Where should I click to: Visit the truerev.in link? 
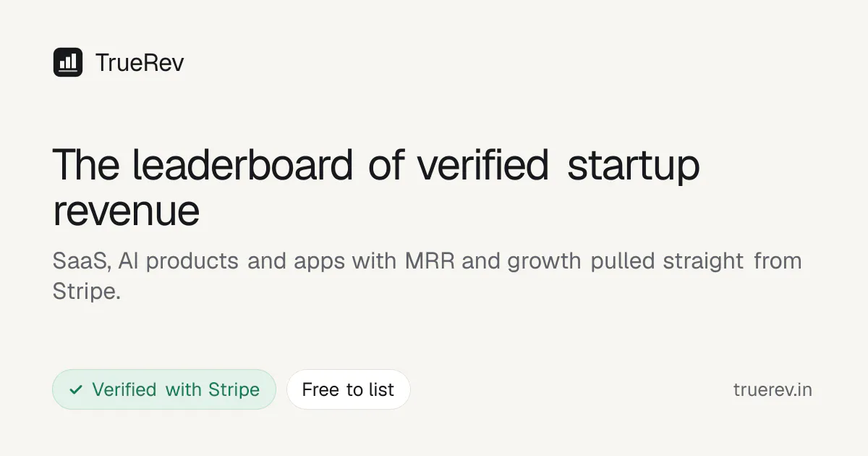click(773, 390)
